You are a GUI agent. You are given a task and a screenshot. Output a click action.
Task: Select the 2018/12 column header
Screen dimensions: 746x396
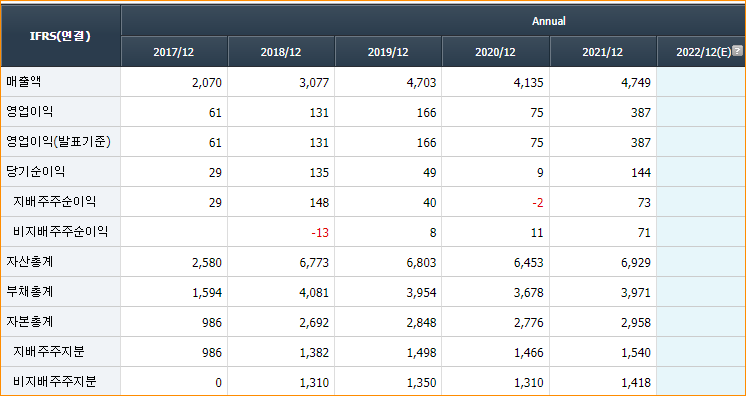pyautogui.click(x=281, y=51)
